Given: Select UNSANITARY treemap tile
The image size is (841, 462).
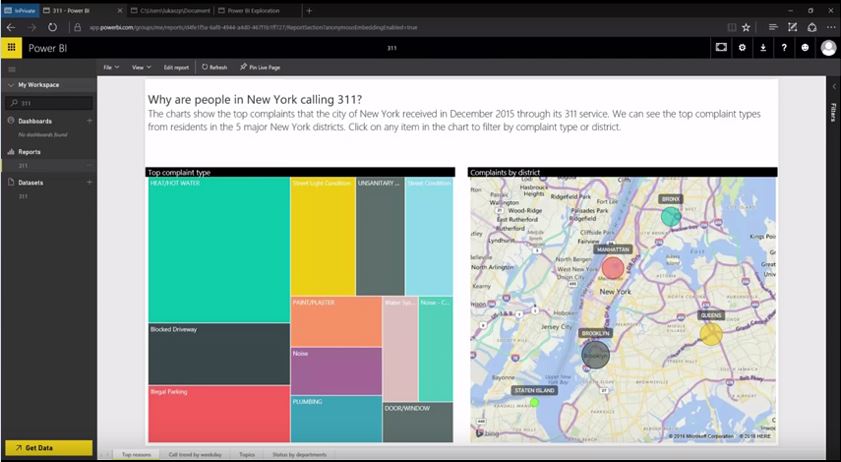Looking at the screenshot, I should [380, 236].
